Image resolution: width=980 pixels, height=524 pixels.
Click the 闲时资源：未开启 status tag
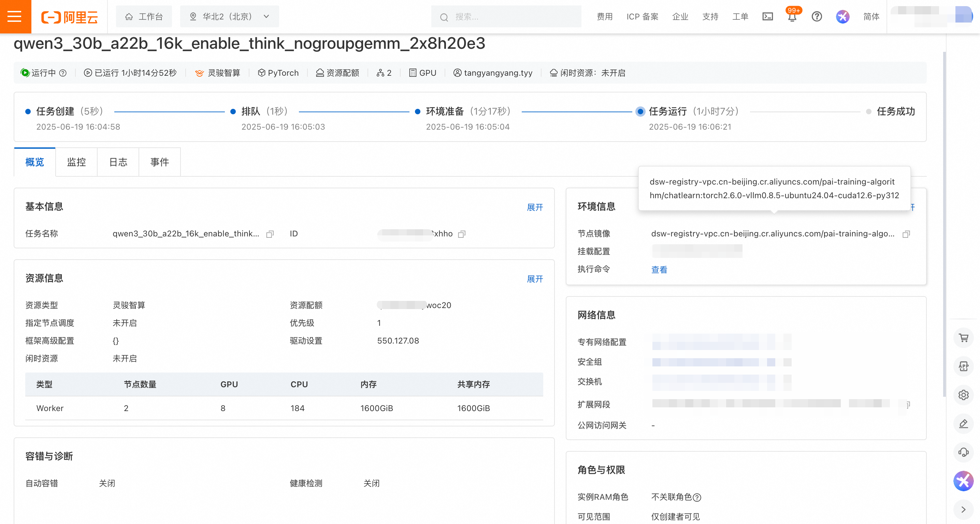588,73
